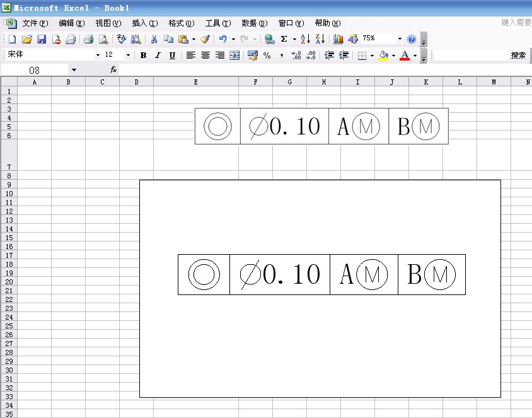Center align the cell text

pyautogui.click(x=205, y=55)
